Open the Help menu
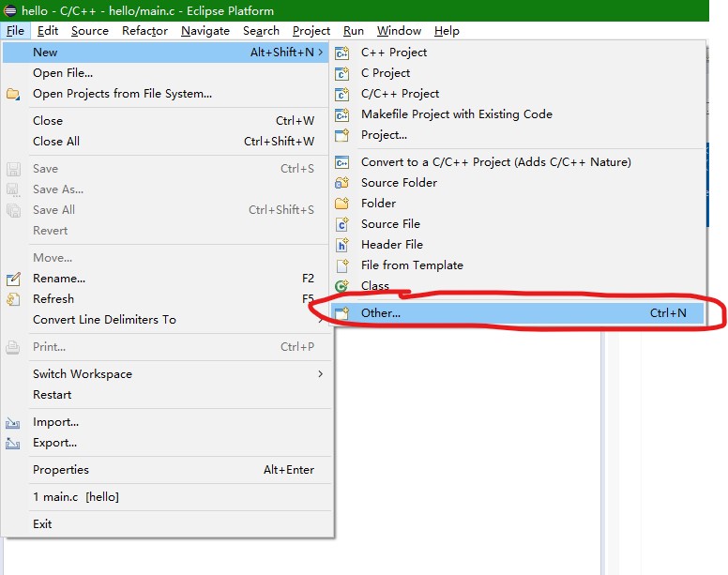 tap(447, 31)
